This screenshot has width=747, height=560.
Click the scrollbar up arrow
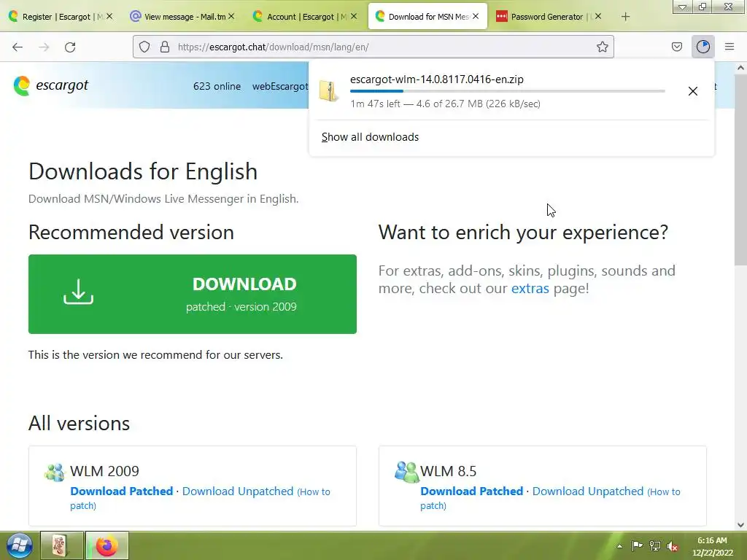click(x=740, y=68)
